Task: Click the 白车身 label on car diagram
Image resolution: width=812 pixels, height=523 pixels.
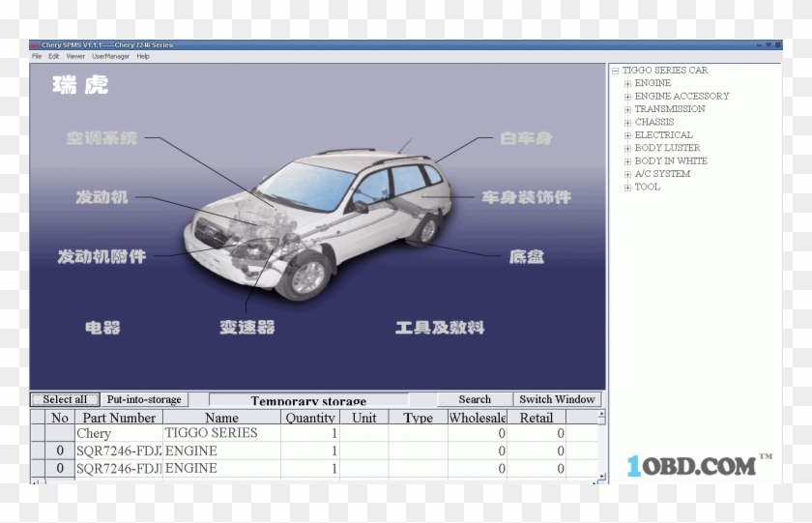Action: pyautogui.click(x=526, y=137)
